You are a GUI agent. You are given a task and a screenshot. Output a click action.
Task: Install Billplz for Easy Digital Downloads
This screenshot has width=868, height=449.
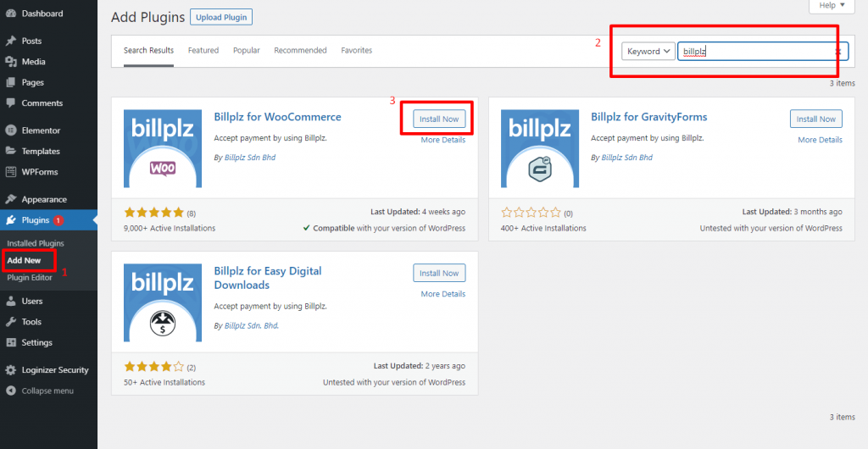(x=439, y=273)
